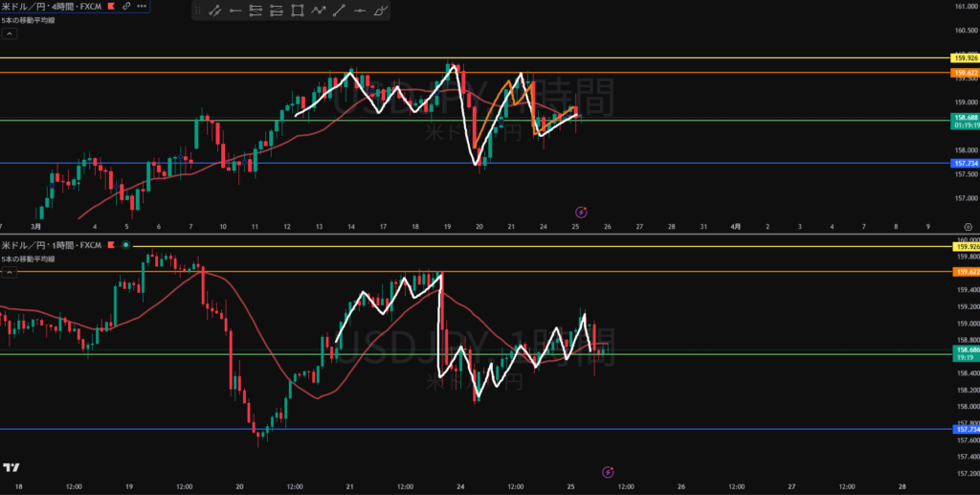
Task: Choose the rectangle shape tool
Action: [x=298, y=11]
